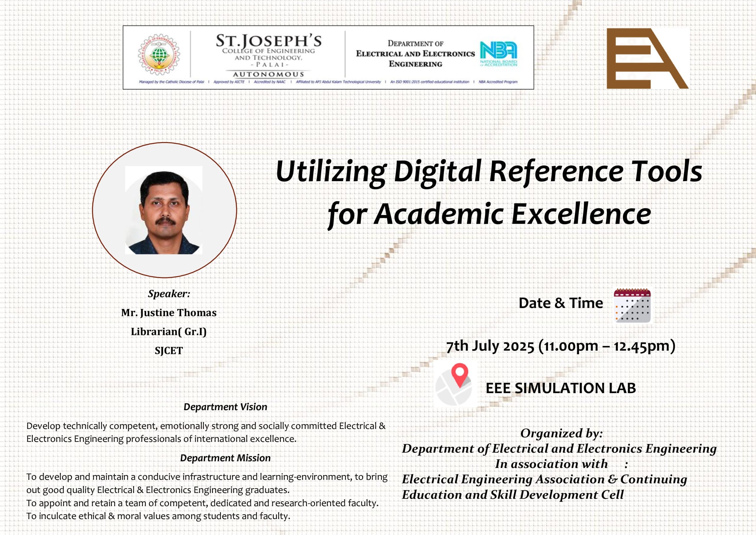Click the name Mr. Justine Thomas

[x=169, y=313]
